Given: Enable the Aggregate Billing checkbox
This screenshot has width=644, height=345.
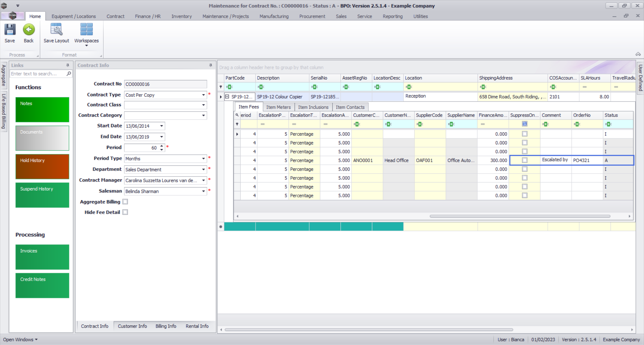Looking at the screenshot, I should coord(125,202).
